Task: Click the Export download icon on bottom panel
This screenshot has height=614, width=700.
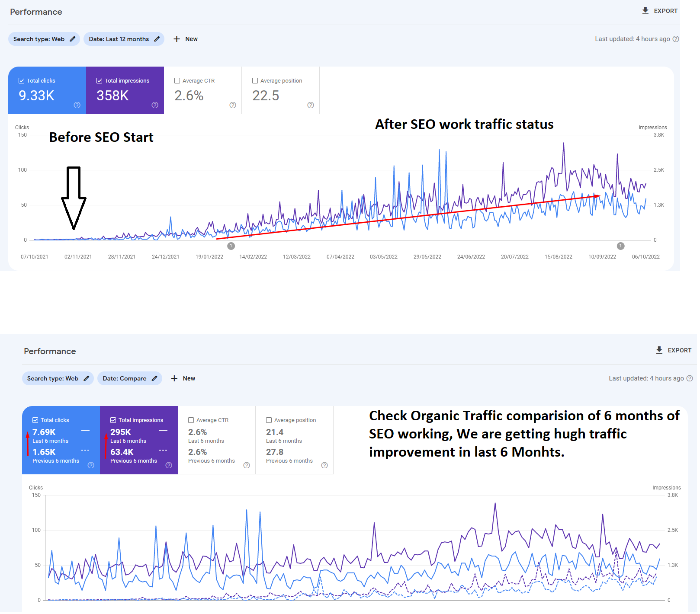Action: pos(659,350)
